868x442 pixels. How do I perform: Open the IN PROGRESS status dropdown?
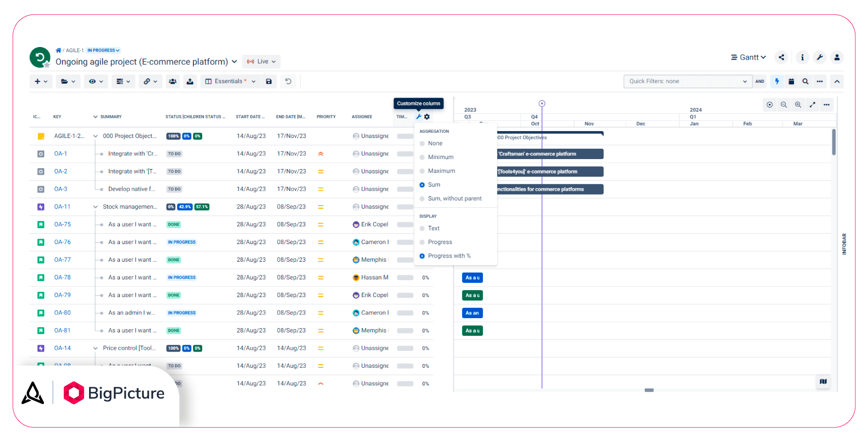[x=104, y=50]
